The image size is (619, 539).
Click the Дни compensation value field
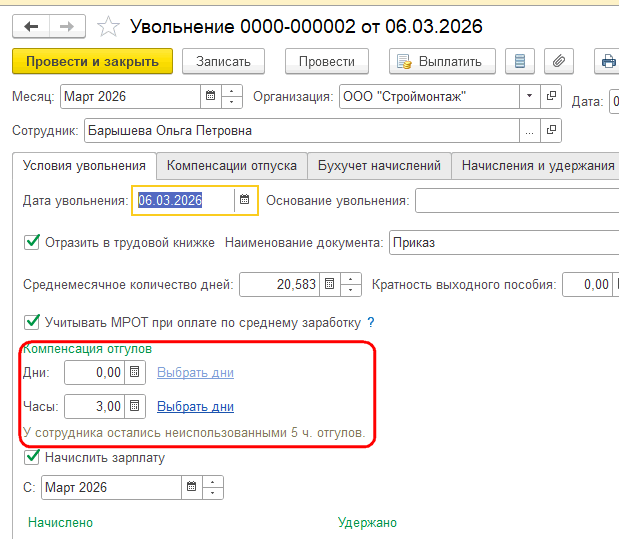tap(95, 372)
